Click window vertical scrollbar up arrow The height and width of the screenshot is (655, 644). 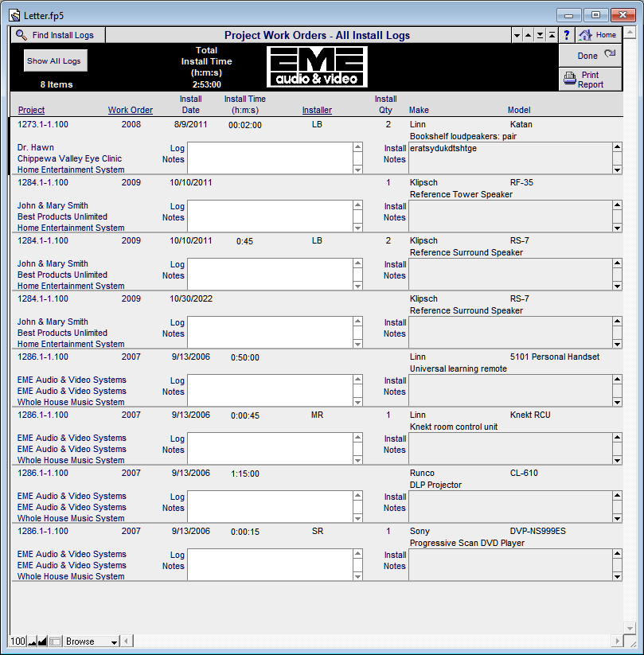(630, 33)
